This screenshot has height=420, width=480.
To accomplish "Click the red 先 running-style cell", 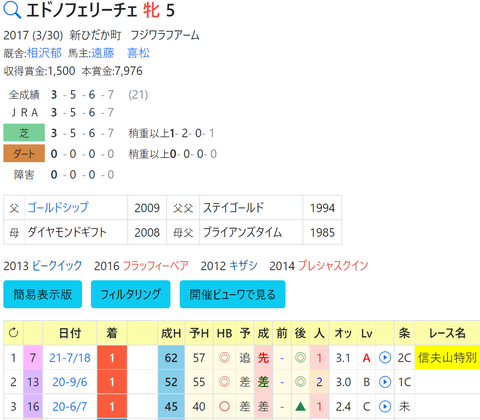I will 263,358.
